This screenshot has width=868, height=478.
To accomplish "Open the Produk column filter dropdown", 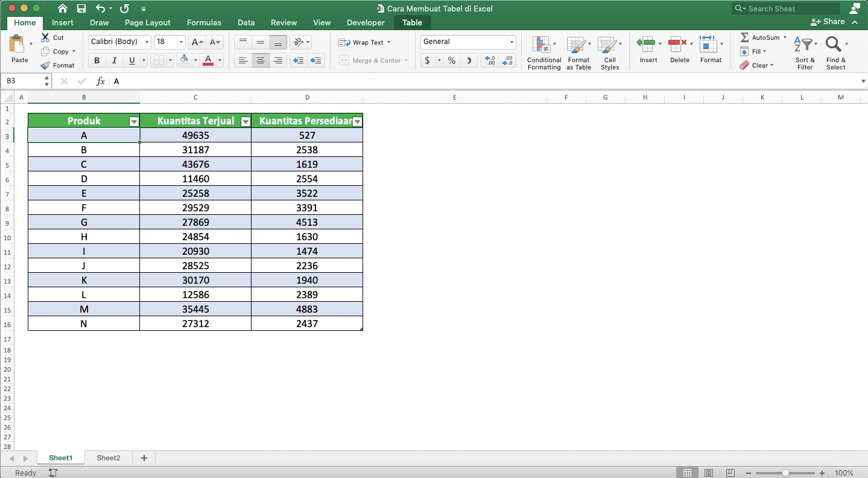I will click(134, 122).
